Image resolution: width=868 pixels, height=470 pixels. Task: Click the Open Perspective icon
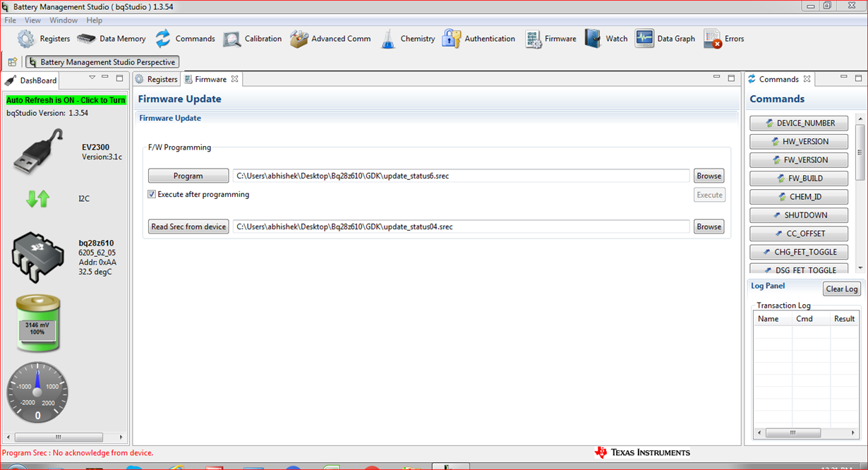pos(12,62)
